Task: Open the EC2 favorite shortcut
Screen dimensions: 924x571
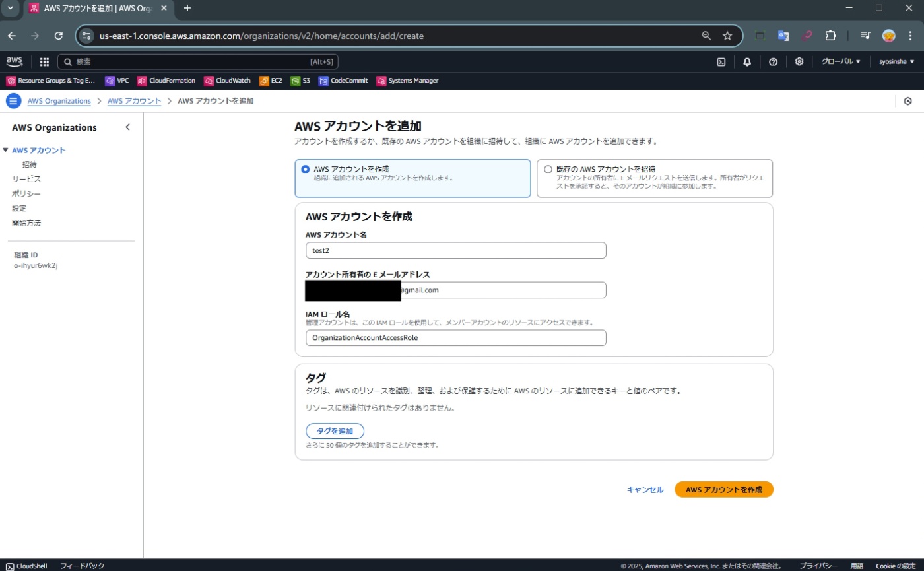Action: [271, 81]
